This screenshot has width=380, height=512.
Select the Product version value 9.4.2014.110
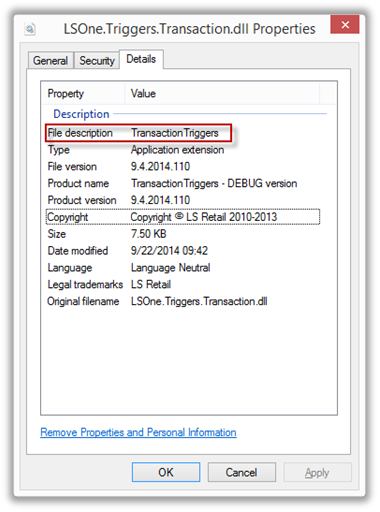(x=160, y=200)
